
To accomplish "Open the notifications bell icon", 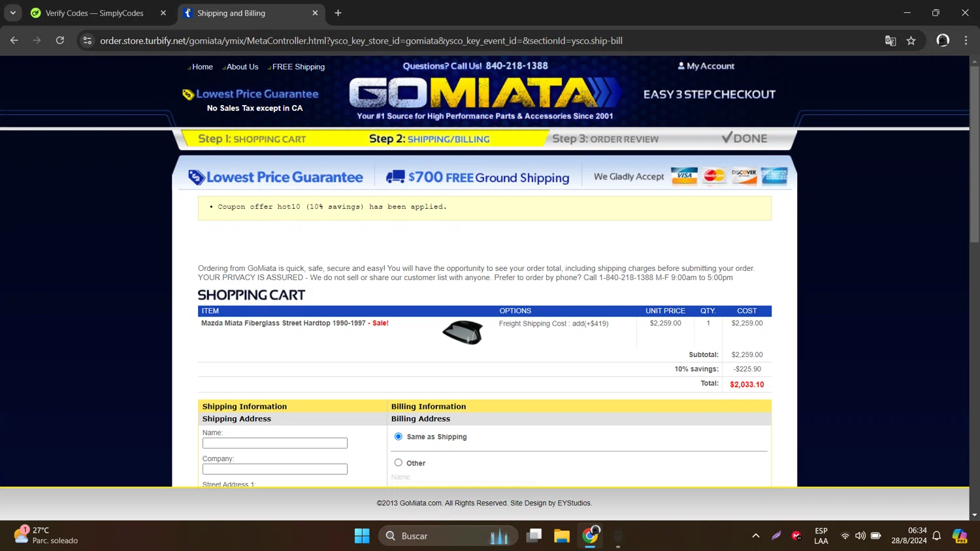I will tap(936, 536).
